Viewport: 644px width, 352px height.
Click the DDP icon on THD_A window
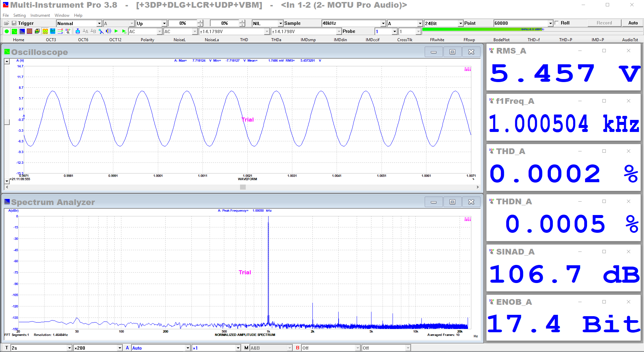491,151
